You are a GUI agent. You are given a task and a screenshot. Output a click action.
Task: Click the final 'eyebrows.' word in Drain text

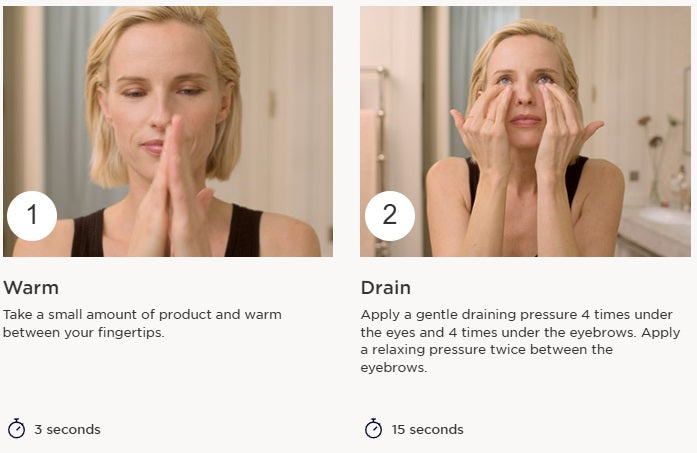pyautogui.click(x=393, y=368)
